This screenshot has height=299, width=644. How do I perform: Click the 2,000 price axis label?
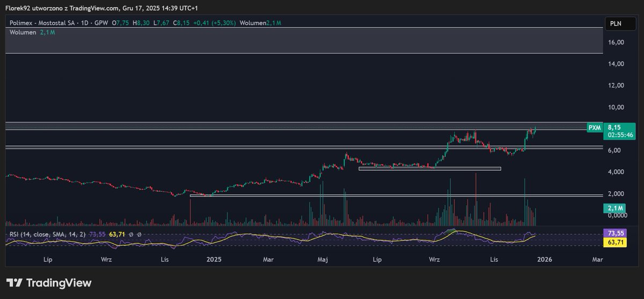616,194
